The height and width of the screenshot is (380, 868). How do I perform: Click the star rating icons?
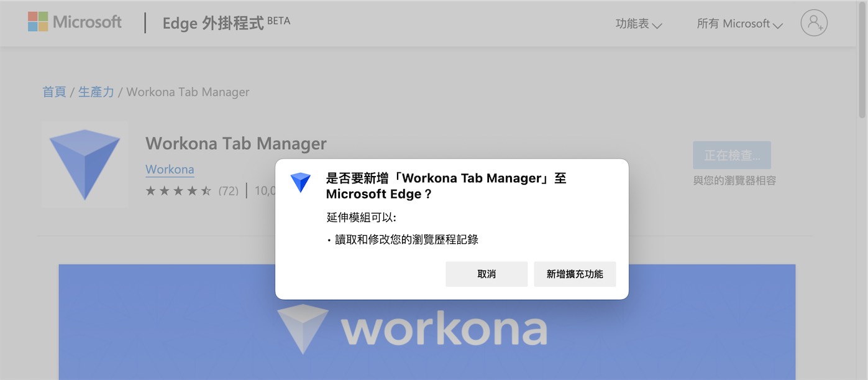click(x=178, y=190)
